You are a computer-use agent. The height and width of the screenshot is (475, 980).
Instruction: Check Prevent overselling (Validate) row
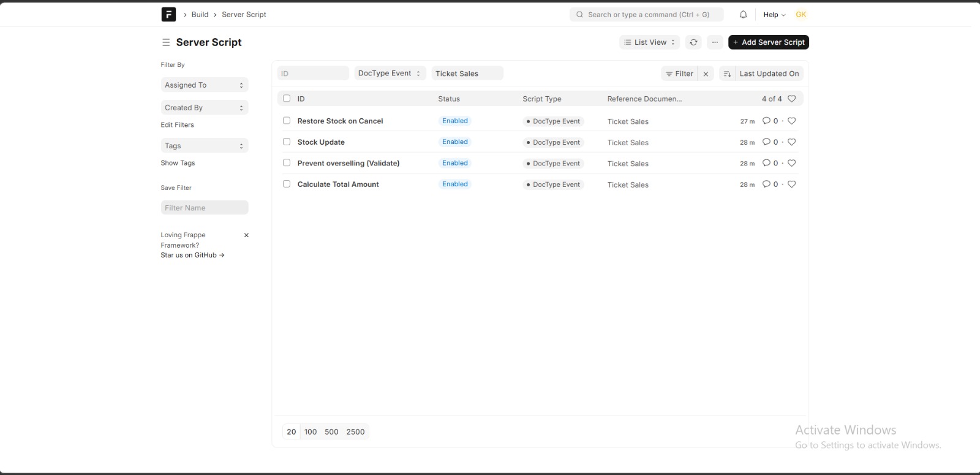point(287,162)
